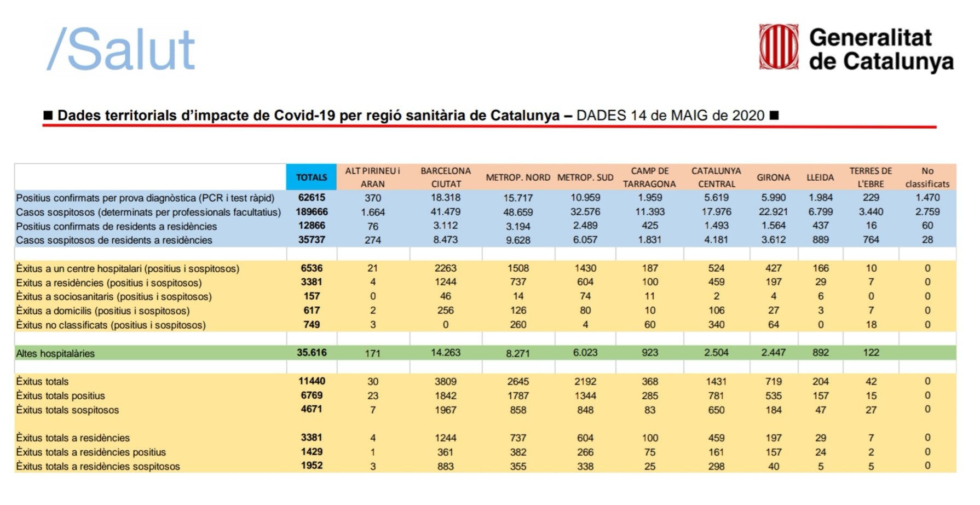This screenshot has height=505, width=980.
Task: Select the CATALUNYA CENTRAL column header
Action: (716, 177)
